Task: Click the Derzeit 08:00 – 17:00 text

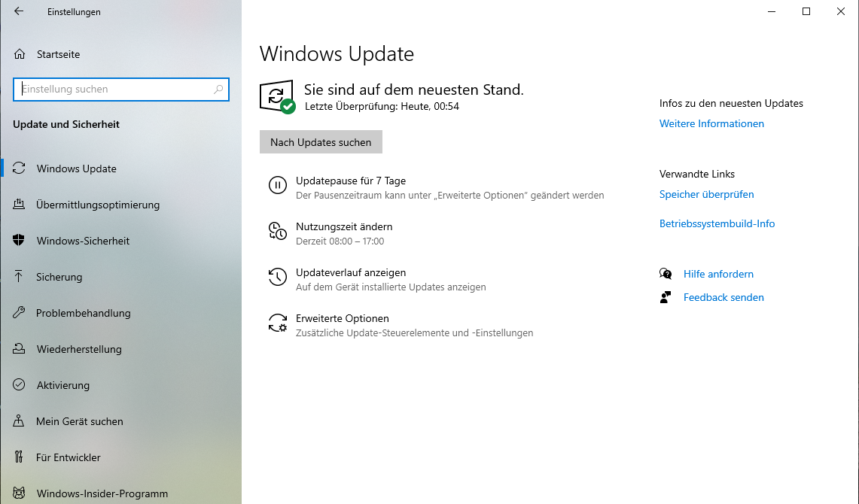Action: pos(340,241)
